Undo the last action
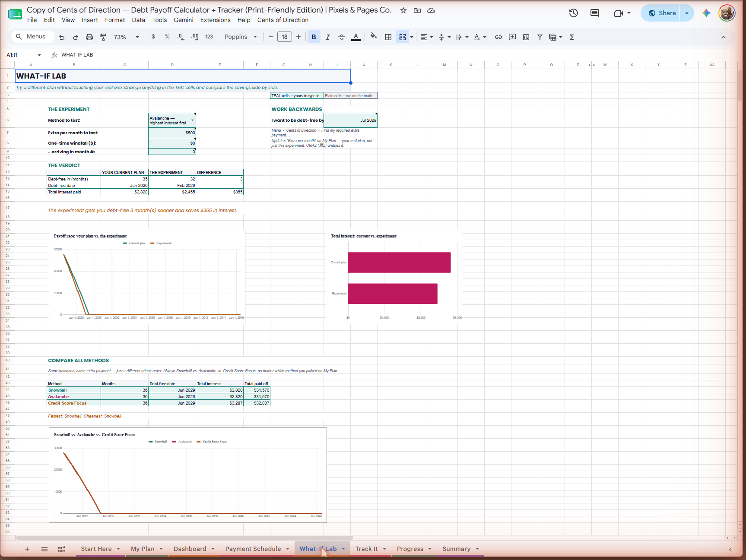 pos(62,37)
